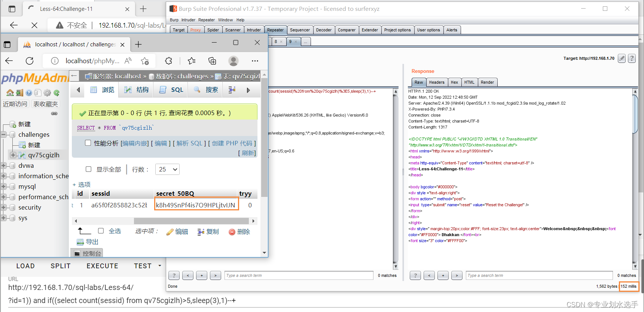The height and width of the screenshot is (312, 644).
Task: Open phpMyAdmin documentation help icon
Action: point(29,93)
